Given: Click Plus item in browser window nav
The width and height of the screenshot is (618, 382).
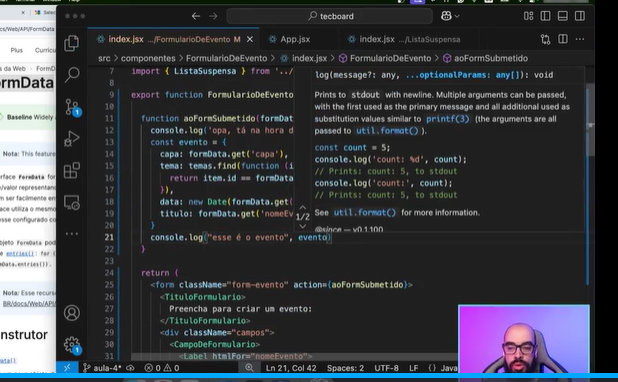Looking at the screenshot, I should click(17, 50).
